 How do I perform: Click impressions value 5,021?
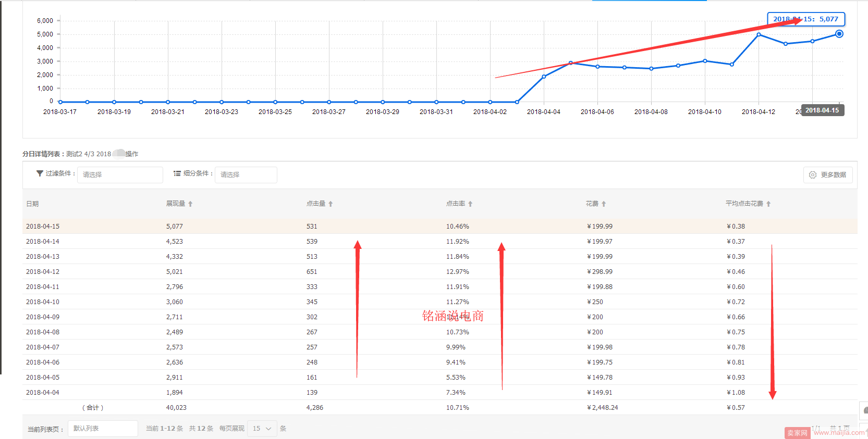point(175,272)
